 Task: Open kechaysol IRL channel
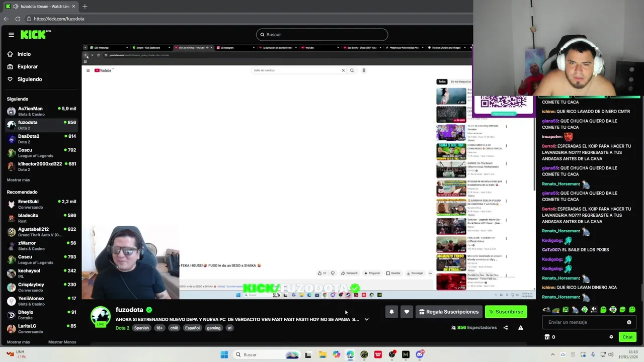pyautogui.click(x=41, y=274)
